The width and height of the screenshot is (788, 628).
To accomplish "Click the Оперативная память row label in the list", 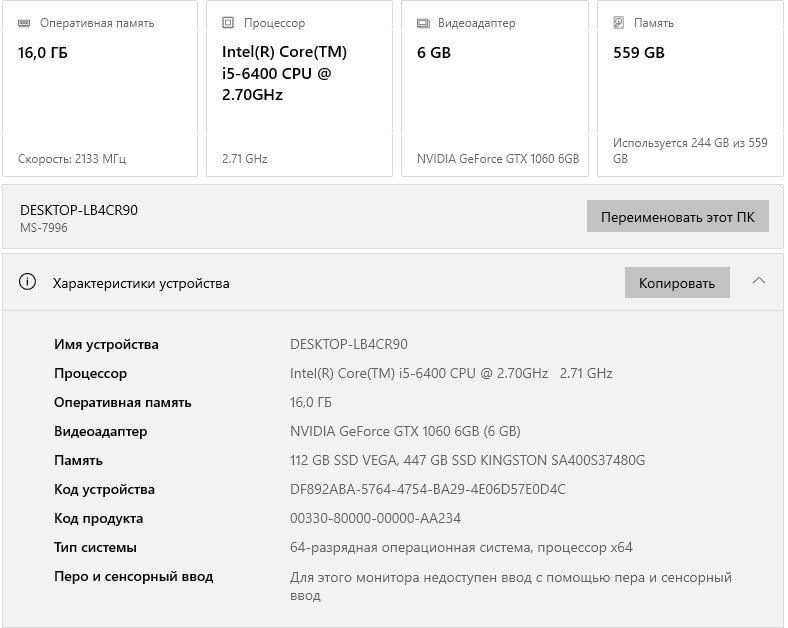I will coord(123,402).
